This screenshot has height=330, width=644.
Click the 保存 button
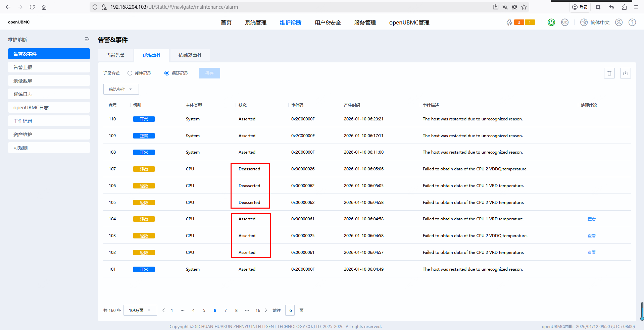(209, 73)
